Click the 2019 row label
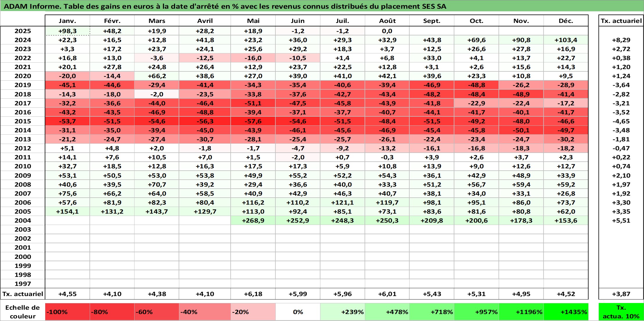 (x=23, y=85)
